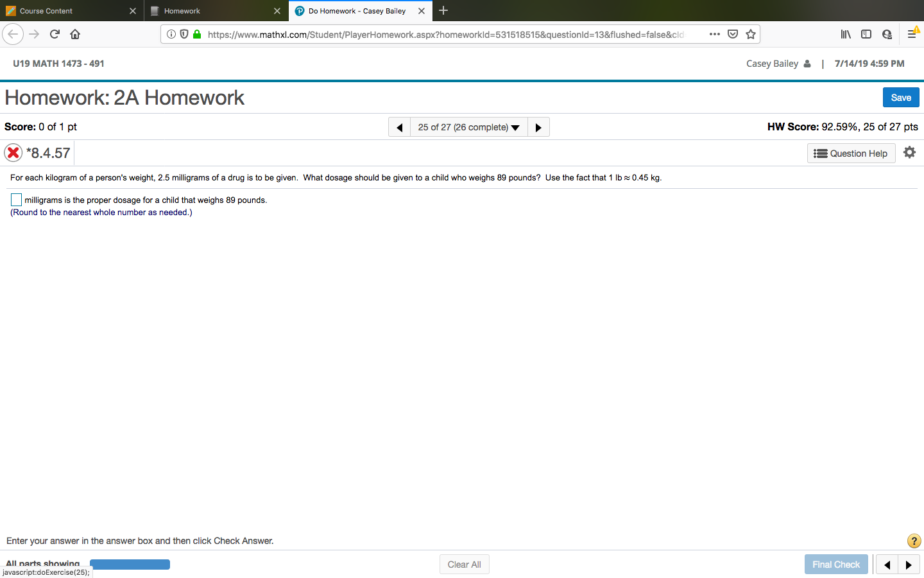
Task: Open the Question Help menu
Action: pos(851,153)
